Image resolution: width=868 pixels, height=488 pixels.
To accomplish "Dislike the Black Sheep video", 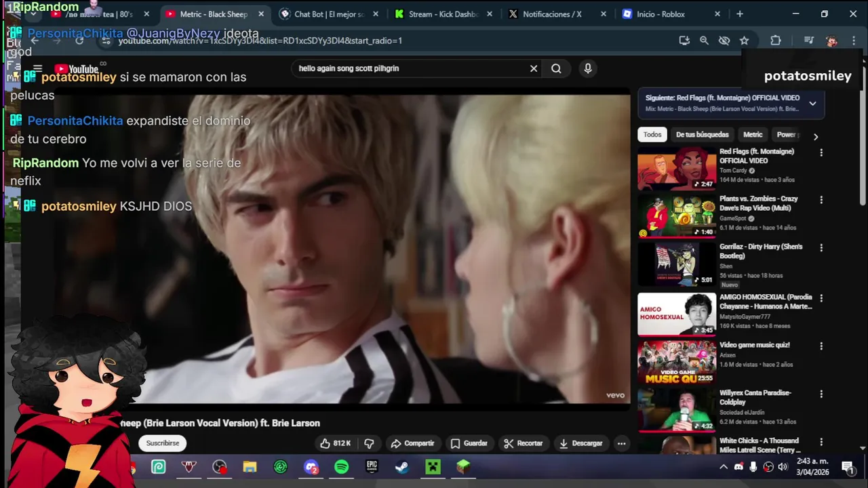I will (369, 443).
